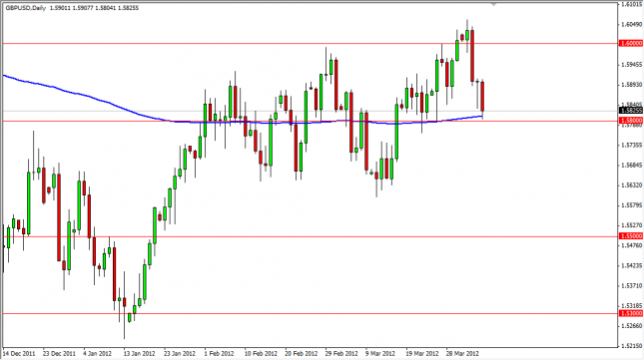Click the GBPUSD,Daily chart title text
Viewport: 644px width, 360px height.
[26, 8]
